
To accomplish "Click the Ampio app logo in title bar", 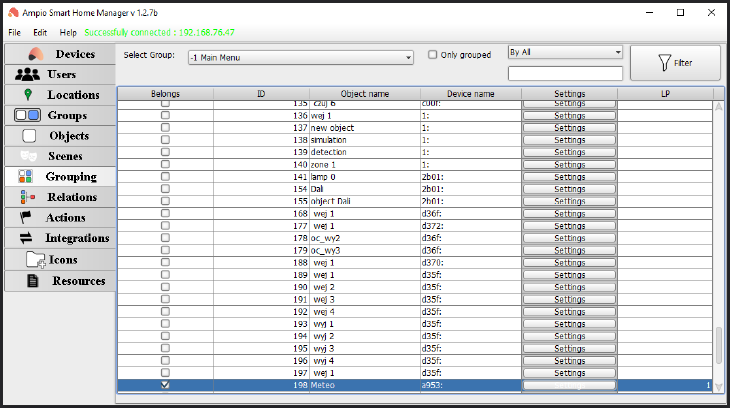I will click(13, 13).
